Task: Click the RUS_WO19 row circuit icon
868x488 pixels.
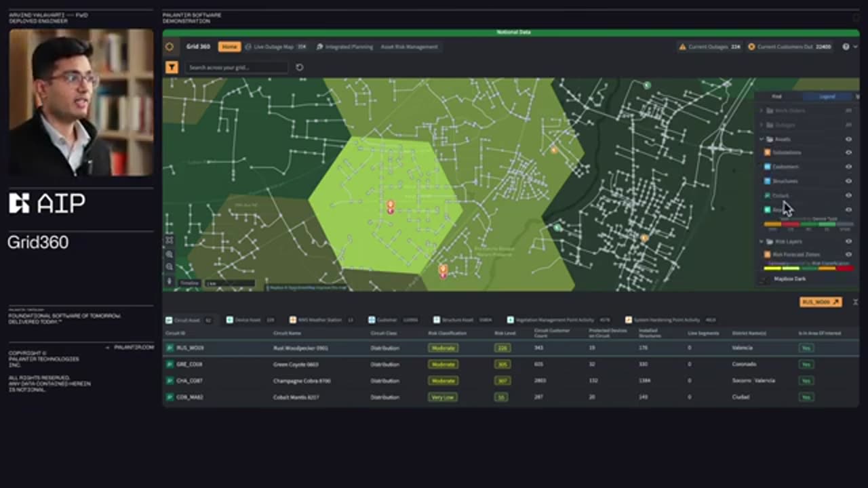Action: coord(170,348)
